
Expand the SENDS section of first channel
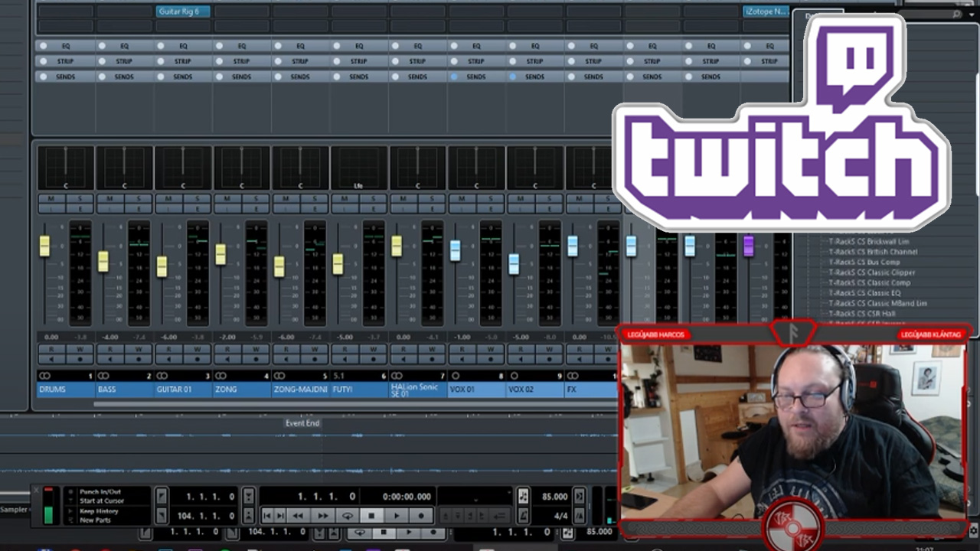[x=65, y=77]
